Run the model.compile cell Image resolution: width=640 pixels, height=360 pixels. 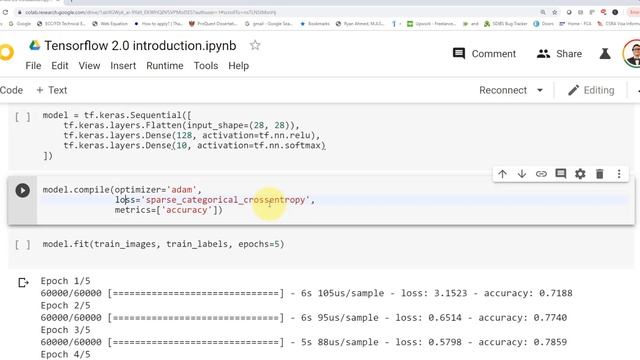pyautogui.click(x=22, y=190)
